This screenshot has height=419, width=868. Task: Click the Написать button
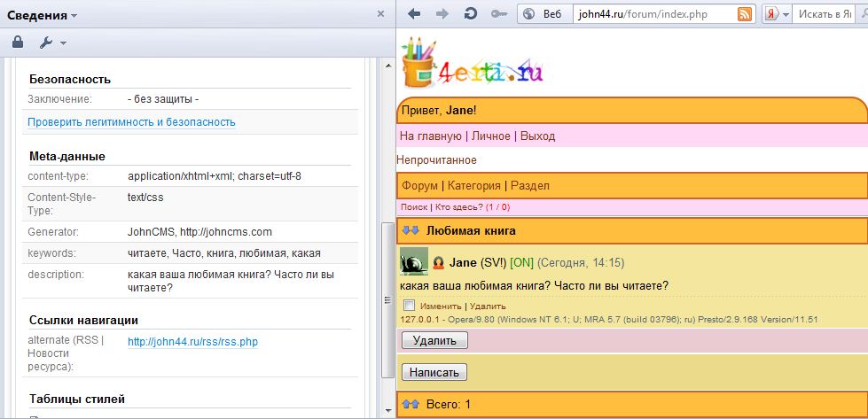[434, 372]
